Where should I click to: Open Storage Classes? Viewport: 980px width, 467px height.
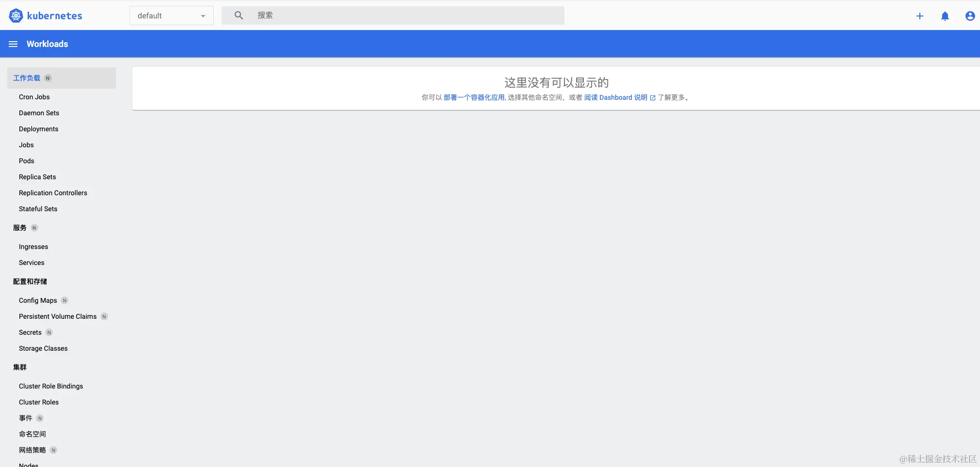43,348
